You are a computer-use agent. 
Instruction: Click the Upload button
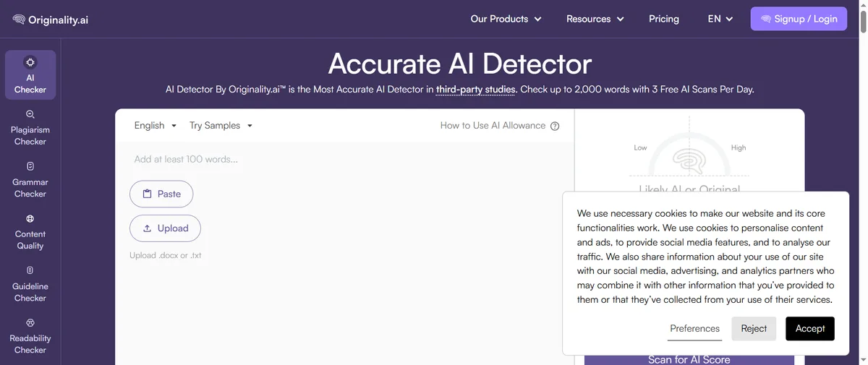[x=165, y=228]
